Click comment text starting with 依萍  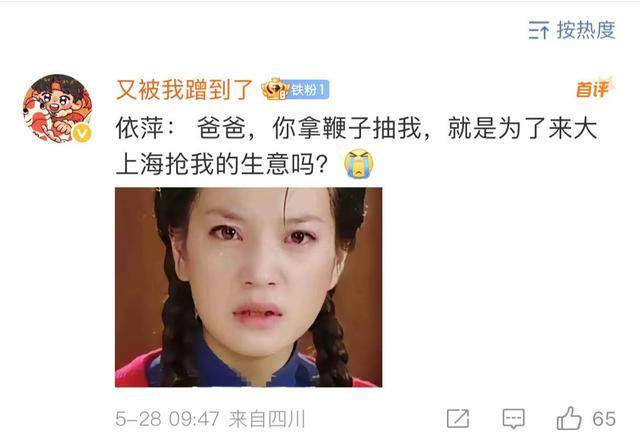pos(357,146)
